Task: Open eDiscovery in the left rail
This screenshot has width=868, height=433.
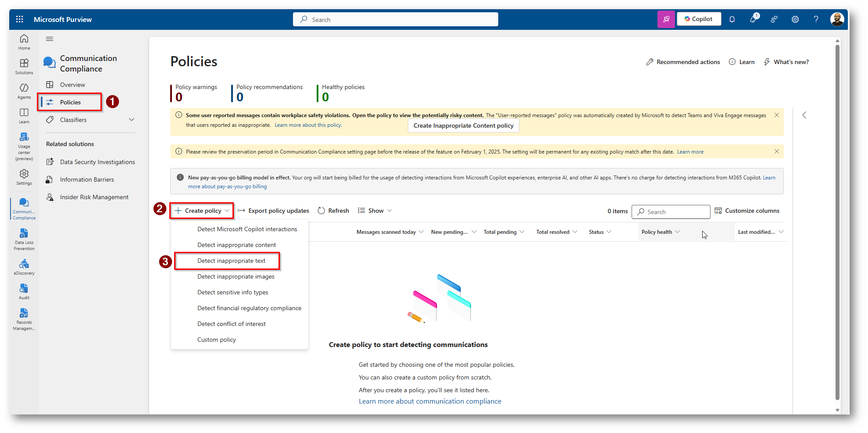Action: 24,267
